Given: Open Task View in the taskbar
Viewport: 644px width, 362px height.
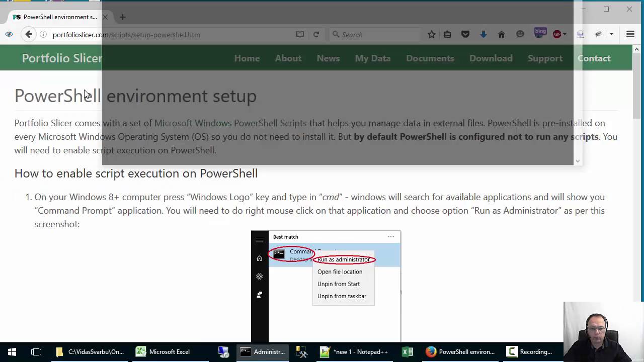Looking at the screenshot, I should [36, 352].
